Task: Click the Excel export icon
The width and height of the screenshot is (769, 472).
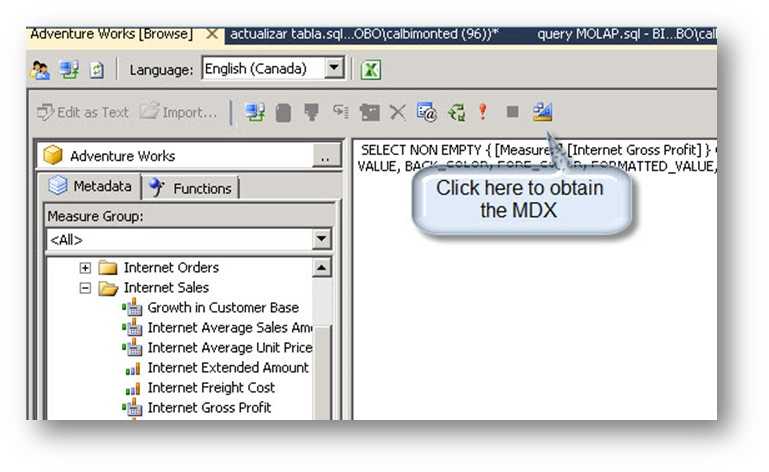Action: 371,70
